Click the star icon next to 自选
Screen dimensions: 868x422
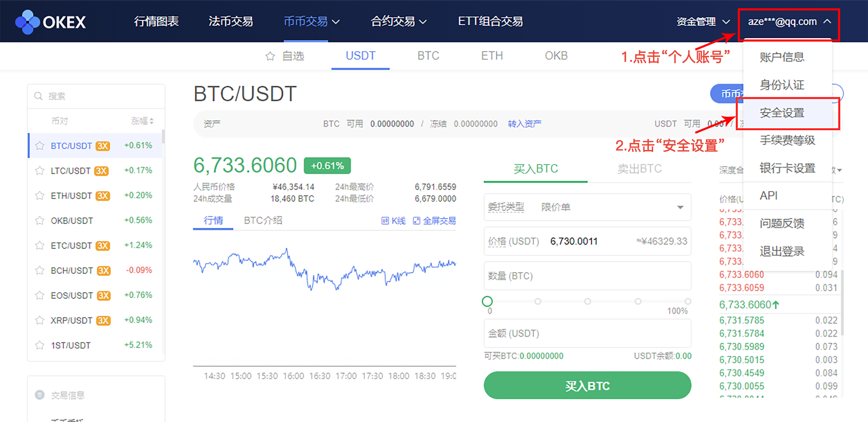coord(270,56)
